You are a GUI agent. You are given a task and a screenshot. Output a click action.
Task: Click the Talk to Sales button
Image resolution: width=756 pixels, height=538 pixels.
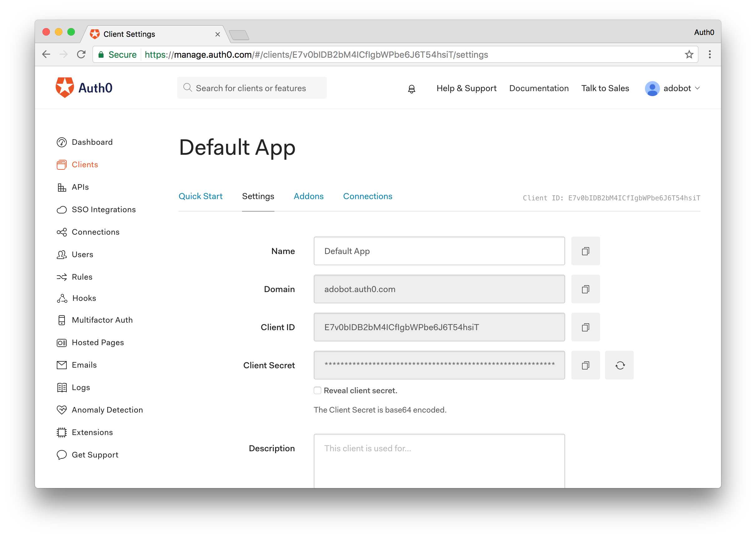(605, 88)
